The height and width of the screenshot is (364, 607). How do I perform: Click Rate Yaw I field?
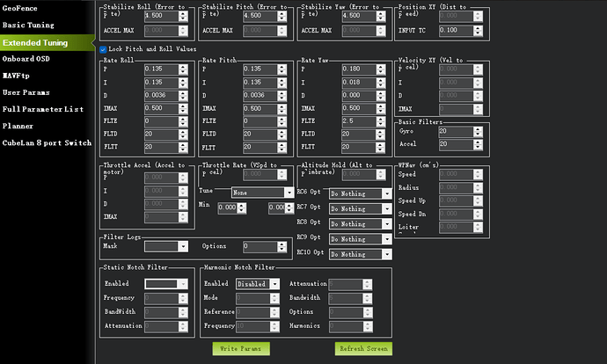(x=359, y=83)
